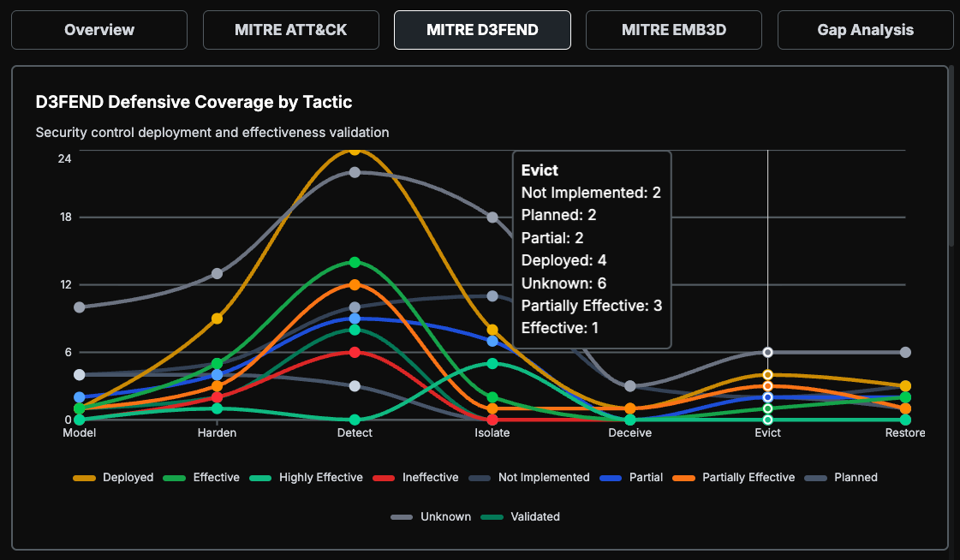Toggle the Partial legend entry
The height and width of the screenshot is (560, 960).
(x=631, y=478)
